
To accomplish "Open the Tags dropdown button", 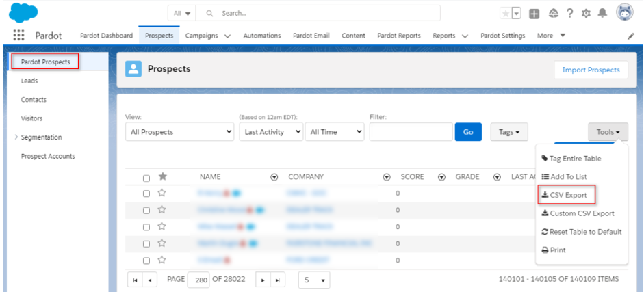I will point(509,132).
